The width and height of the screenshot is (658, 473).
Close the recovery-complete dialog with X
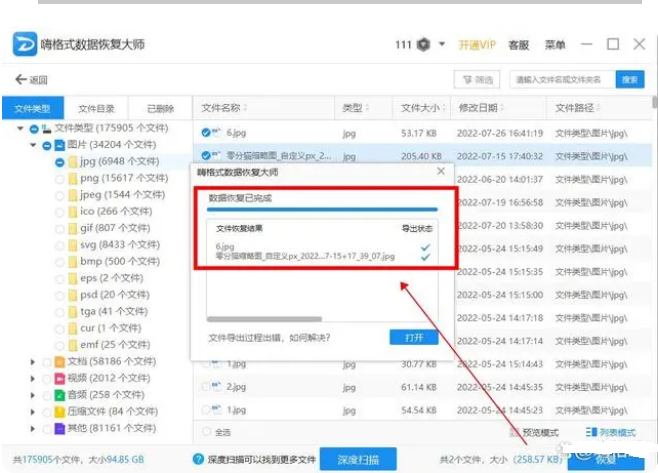(x=440, y=172)
